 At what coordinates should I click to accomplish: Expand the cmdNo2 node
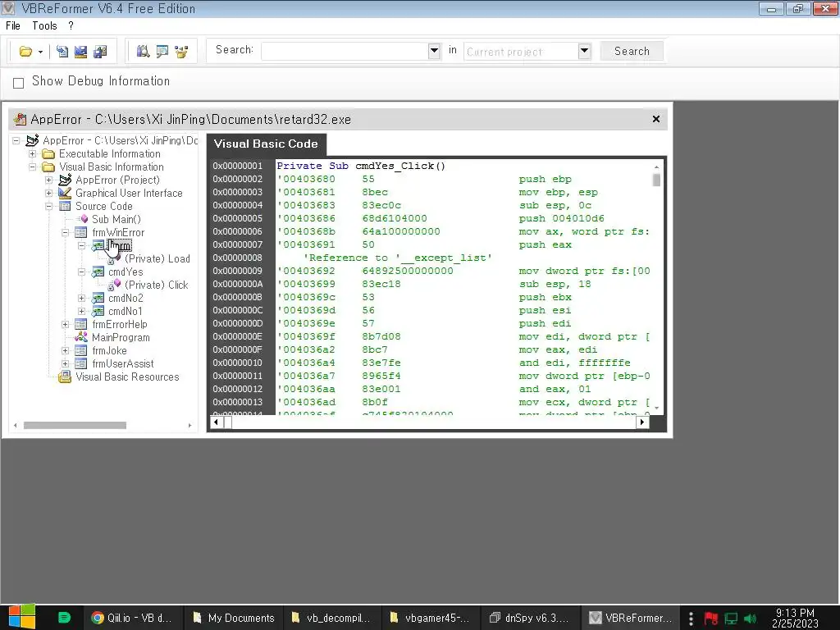click(x=81, y=299)
